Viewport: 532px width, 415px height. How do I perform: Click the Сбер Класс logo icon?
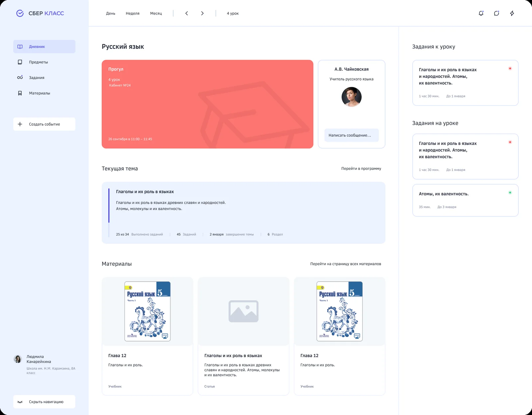20,13
